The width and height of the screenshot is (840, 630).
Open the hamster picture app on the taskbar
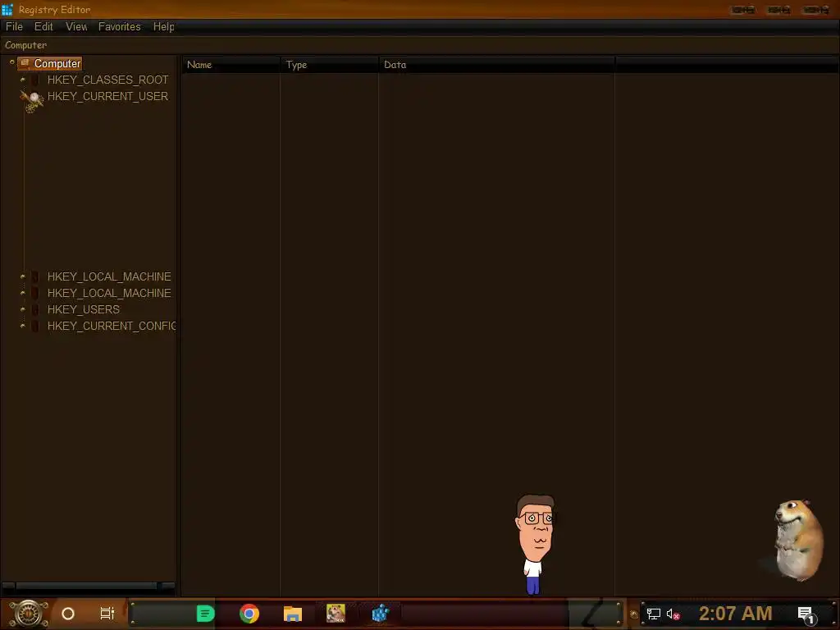tap(336, 614)
